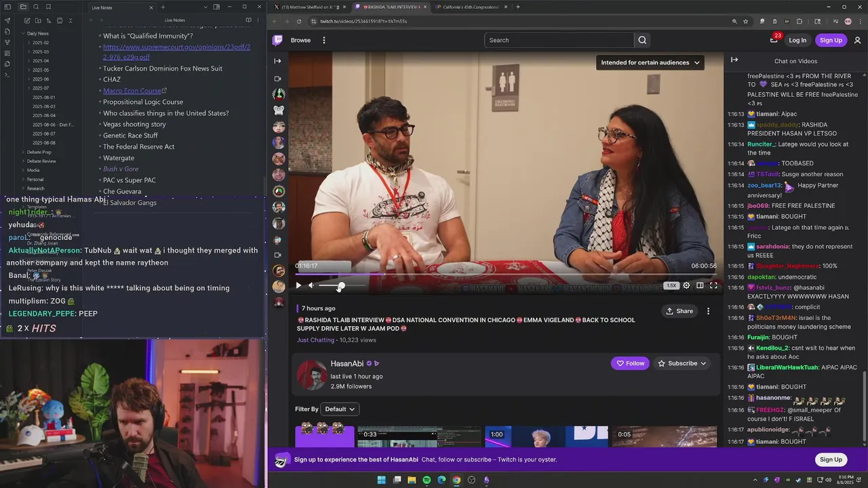868x488 pixels.
Task: Open the clip thumbnail labeled 1:00
Action: pyautogui.click(x=545, y=437)
